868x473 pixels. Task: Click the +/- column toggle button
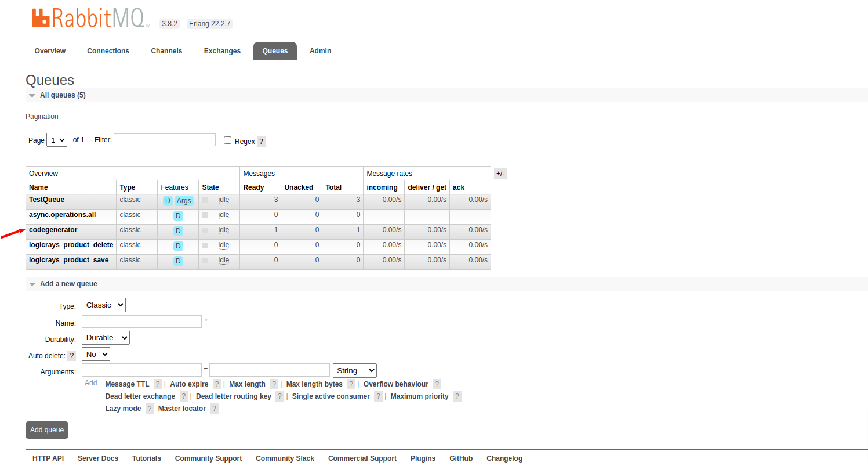(x=500, y=174)
